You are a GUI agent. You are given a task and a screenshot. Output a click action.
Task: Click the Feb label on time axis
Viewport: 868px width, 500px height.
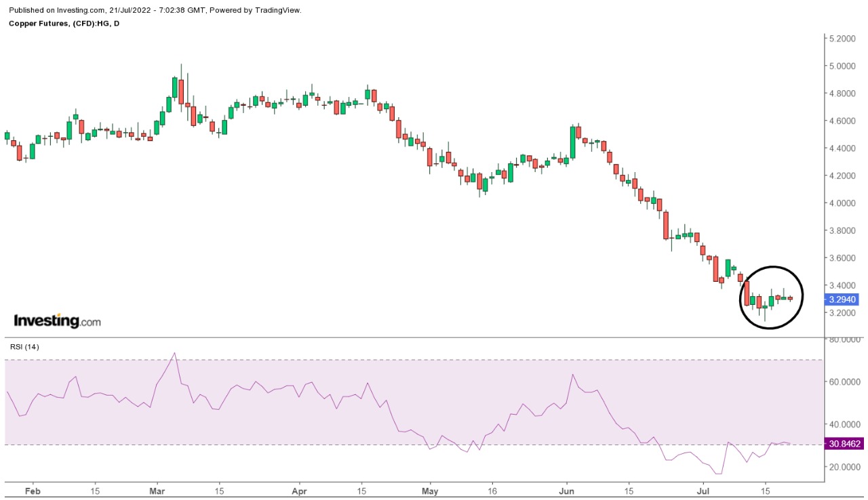(x=33, y=490)
